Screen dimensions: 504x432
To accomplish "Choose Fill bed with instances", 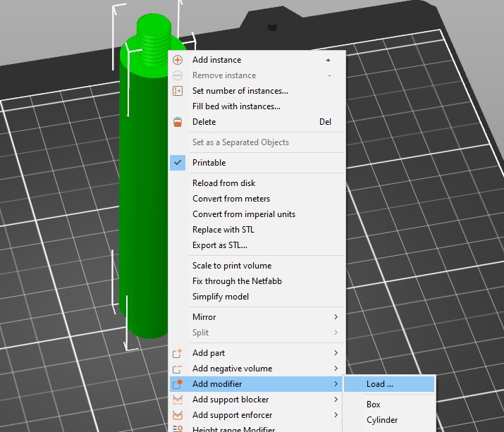I will [236, 106].
